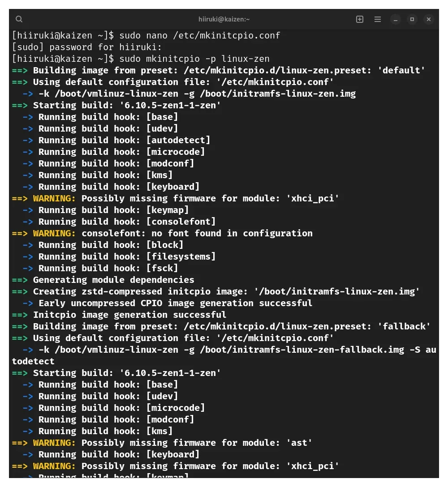Select the [autodetect] build hook line
Screen dimensions: 448x487
point(124,140)
